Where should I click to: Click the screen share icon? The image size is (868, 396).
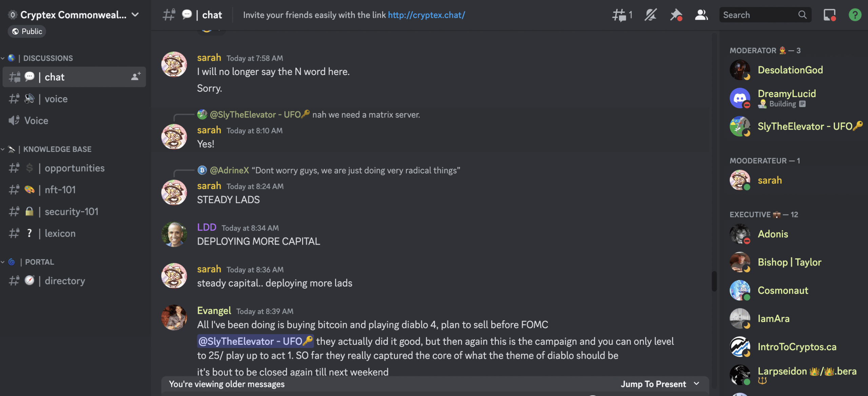(x=829, y=14)
